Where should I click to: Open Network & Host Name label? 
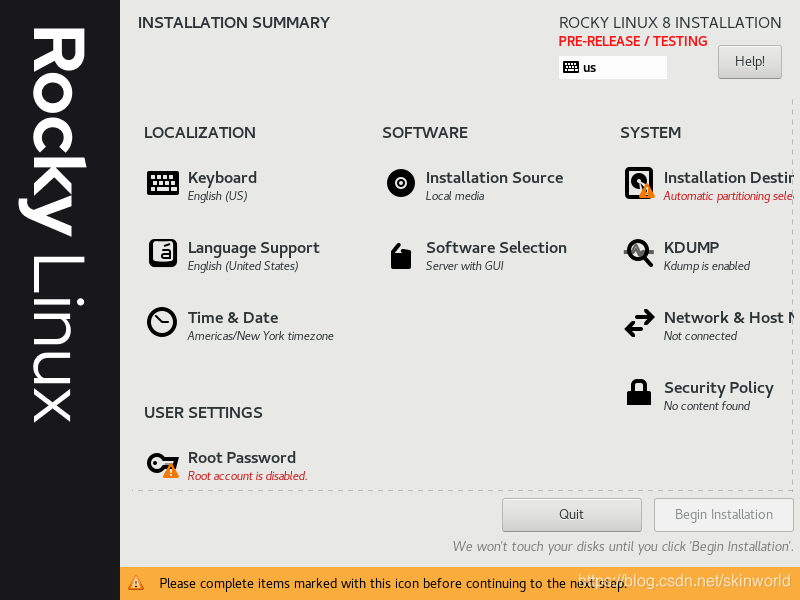[x=729, y=317]
